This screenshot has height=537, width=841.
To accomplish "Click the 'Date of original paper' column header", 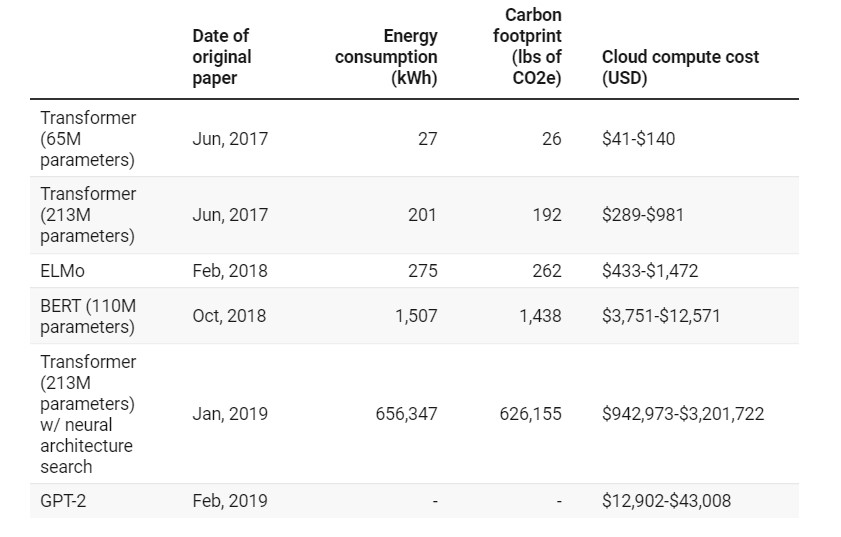I will (x=222, y=57).
